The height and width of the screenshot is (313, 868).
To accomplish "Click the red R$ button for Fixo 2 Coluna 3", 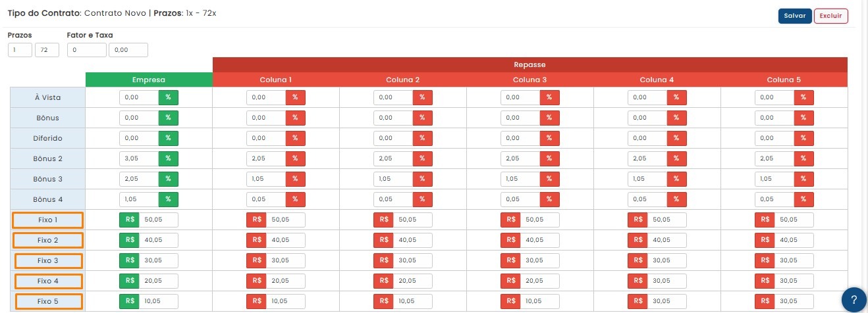I will (x=510, y=240).
